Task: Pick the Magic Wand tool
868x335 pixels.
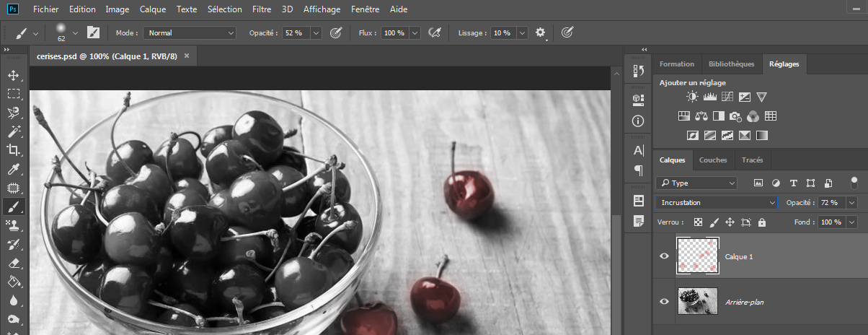Action: (x=13, y=131)
